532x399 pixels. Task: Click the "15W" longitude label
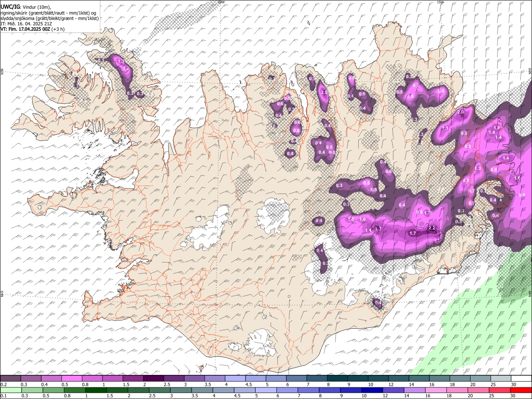(441, 2)
